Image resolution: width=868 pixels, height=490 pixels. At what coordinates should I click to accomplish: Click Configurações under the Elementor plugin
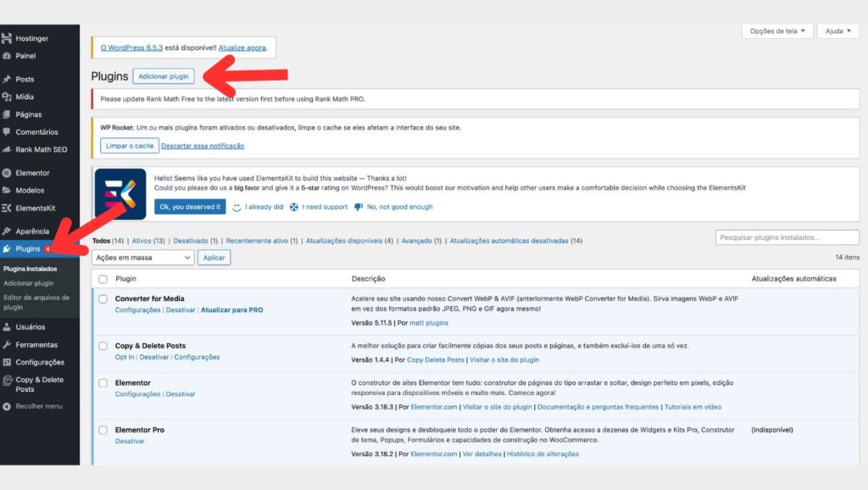tap(138, 394)
